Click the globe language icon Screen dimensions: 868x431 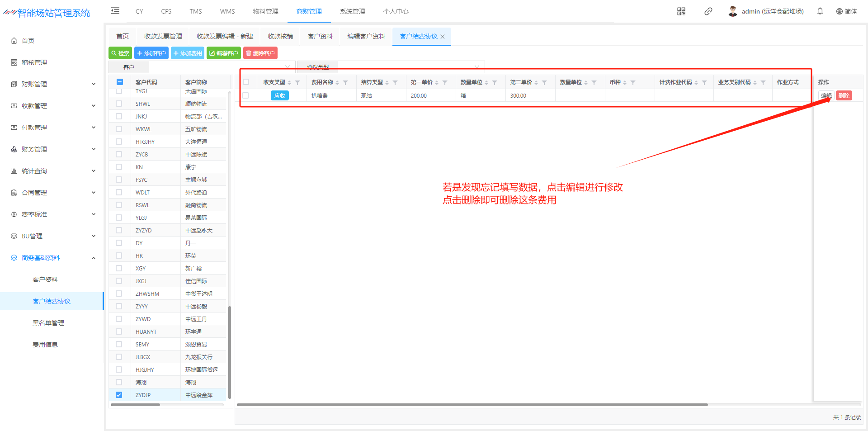pos(839,11)
